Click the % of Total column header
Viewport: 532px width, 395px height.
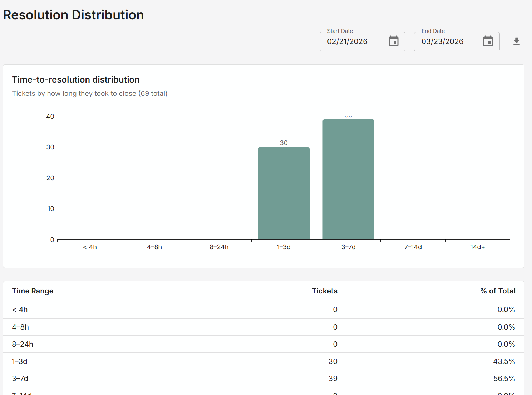498,291
